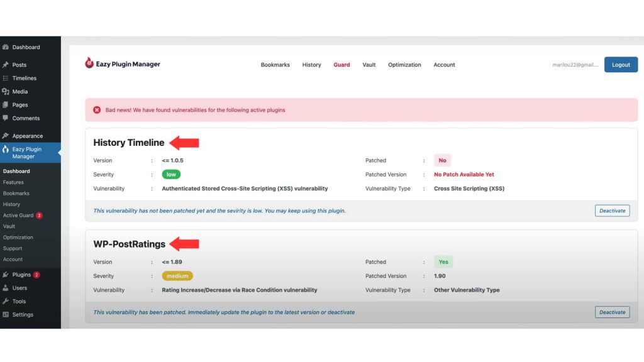This screenshot has height=362, width=644.
Task: Open the Dashboard submenu under Eazy Plugin Manager
Action: click(x=16, y=171)
